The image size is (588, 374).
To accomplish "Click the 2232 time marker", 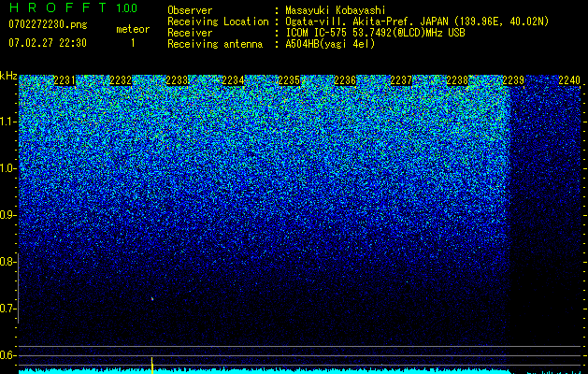I will [x=121, y=80].
